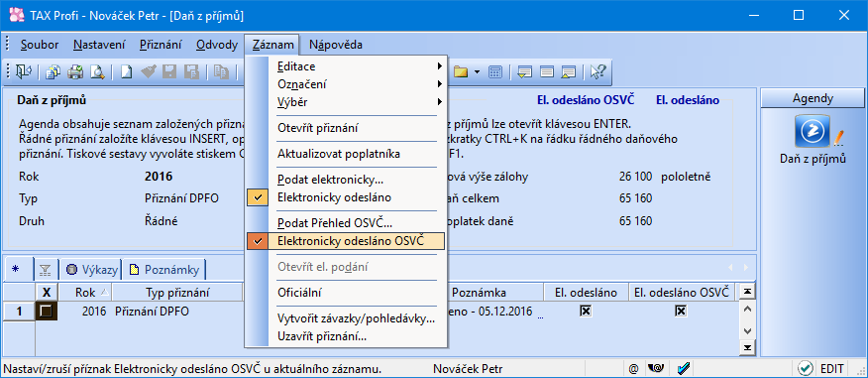Click the printer toolbar icon
Viewport: 868px width, 378px height.
pyautogui.click(x=75, y=71)
